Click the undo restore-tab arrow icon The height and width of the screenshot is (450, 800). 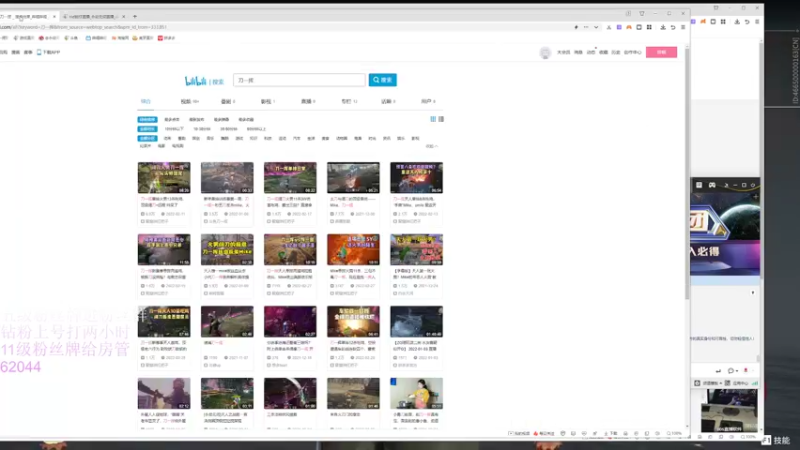pos(673,27)
